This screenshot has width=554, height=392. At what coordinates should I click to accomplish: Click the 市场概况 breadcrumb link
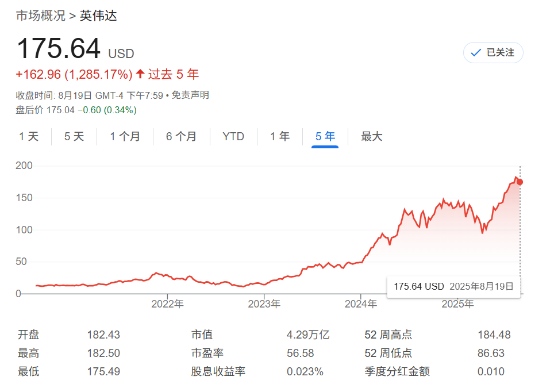(x=41, y=16)
